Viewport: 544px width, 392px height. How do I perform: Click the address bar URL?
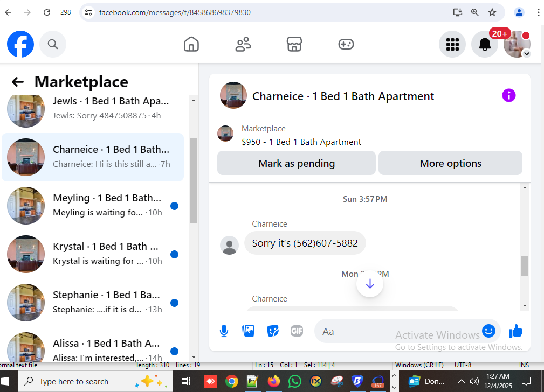pos(175,12)
